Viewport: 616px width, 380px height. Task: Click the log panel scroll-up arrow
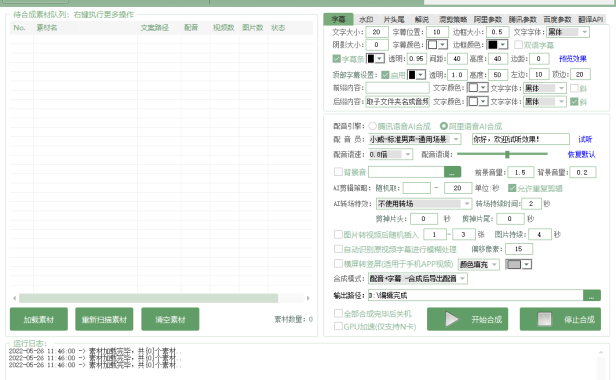(601, 352)
